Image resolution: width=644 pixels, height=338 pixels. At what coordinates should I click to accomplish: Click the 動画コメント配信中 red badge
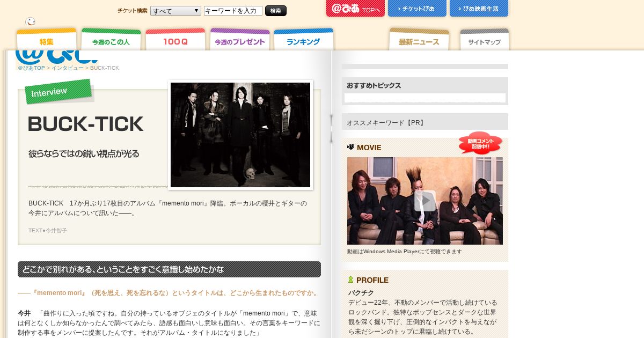click(480, 143)
